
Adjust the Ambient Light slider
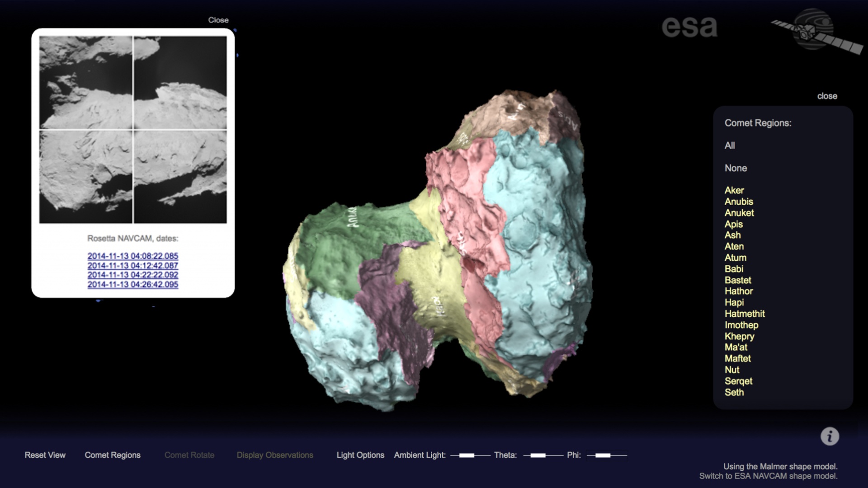[x=467, y=455]
